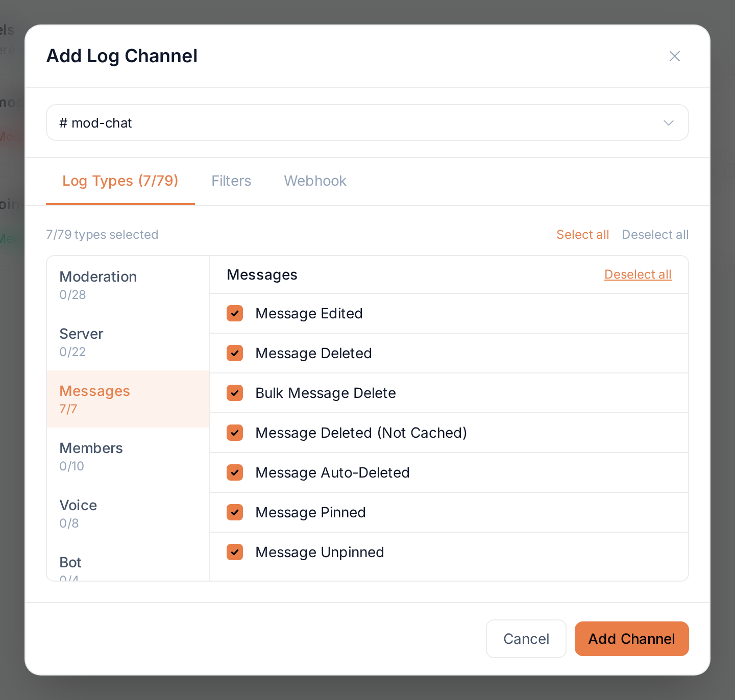Switch to the Log Types tab
The height and width of the screenshot is (700, 735).
120,181
